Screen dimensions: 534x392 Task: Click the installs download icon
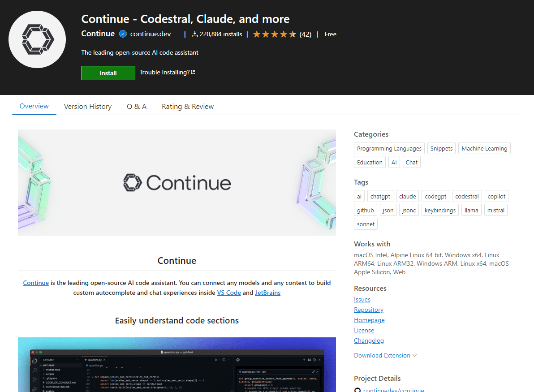click(194, 34)
